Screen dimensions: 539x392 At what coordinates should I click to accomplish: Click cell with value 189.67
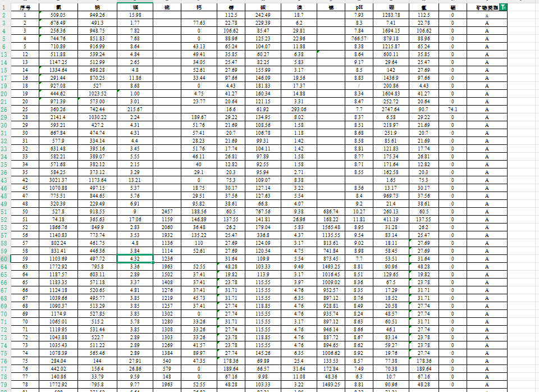199,117
